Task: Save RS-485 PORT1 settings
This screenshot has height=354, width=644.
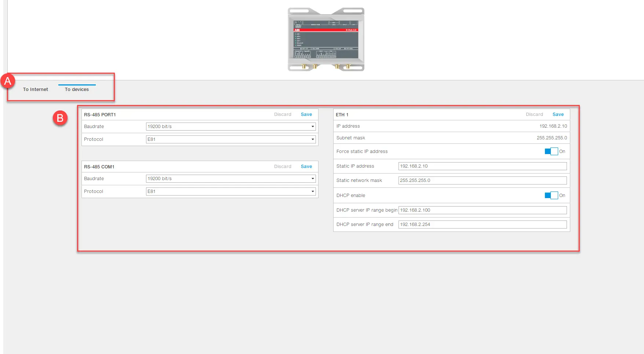Action: (306, 114)
